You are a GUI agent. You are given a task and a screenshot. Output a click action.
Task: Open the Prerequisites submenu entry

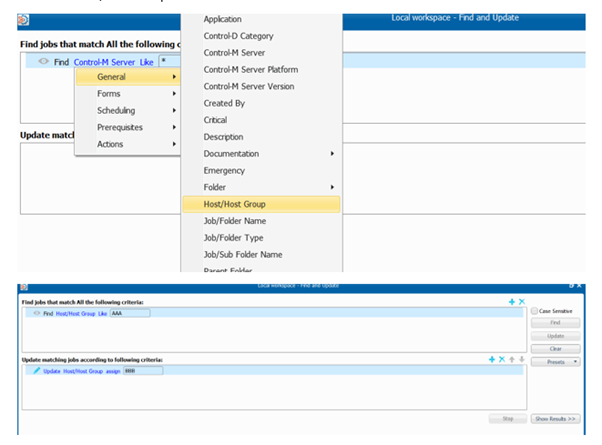tap(127, 127)
